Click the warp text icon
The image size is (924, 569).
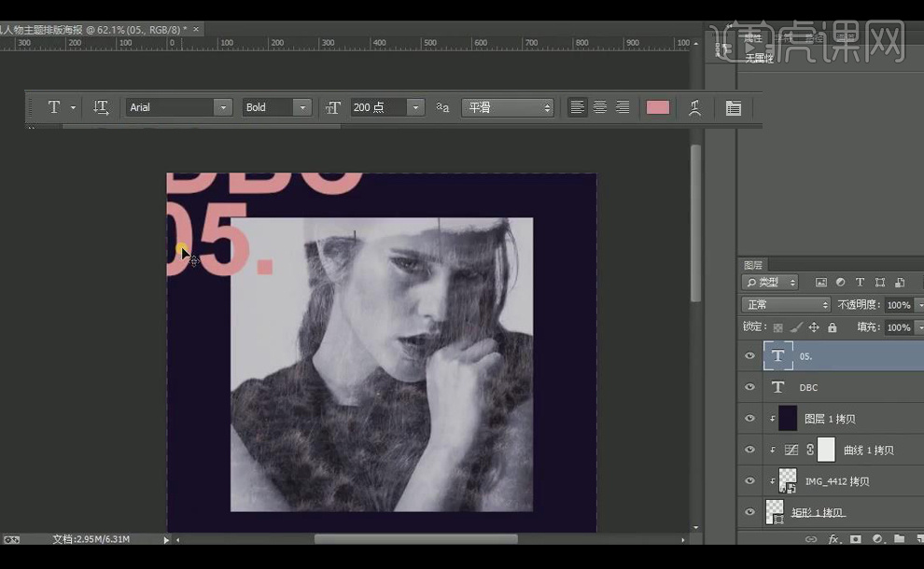[x=694, y=107]
